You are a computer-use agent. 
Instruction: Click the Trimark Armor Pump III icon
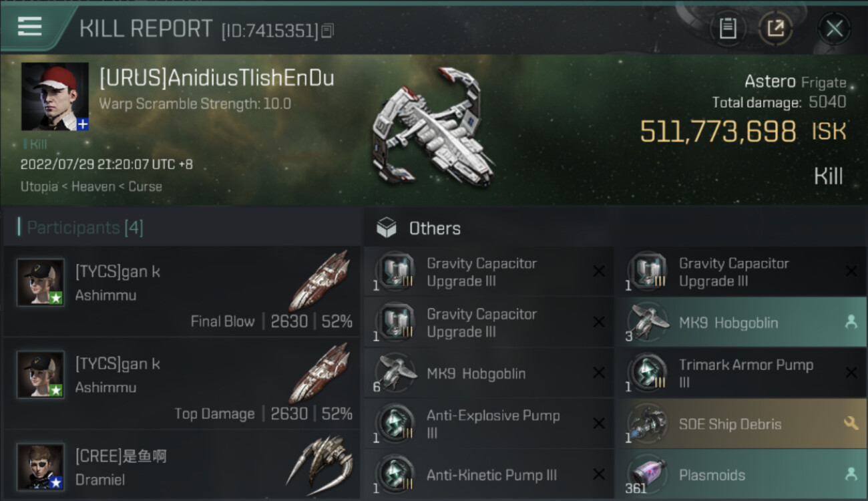click(x=647, y=373)
